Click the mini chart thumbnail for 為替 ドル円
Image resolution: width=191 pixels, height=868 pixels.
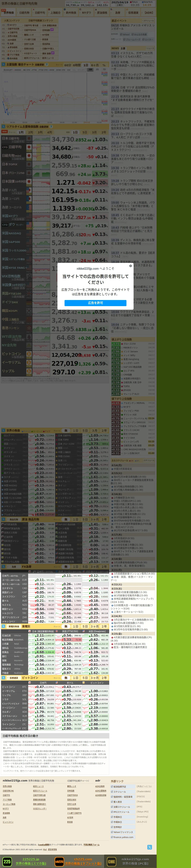(42, 191)
